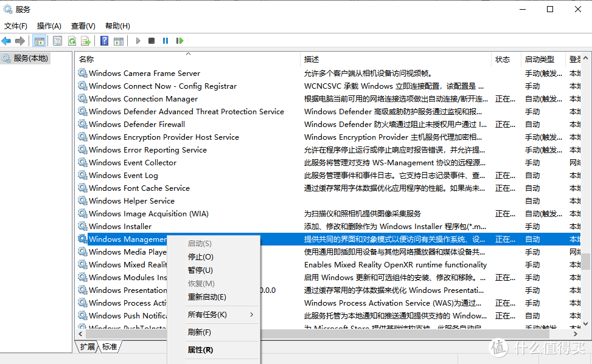Image resolution: width=592 pixels, height=364 pixels.
Task: Click gear icon of Windows Defender Firewall
Action: (83, 124)
